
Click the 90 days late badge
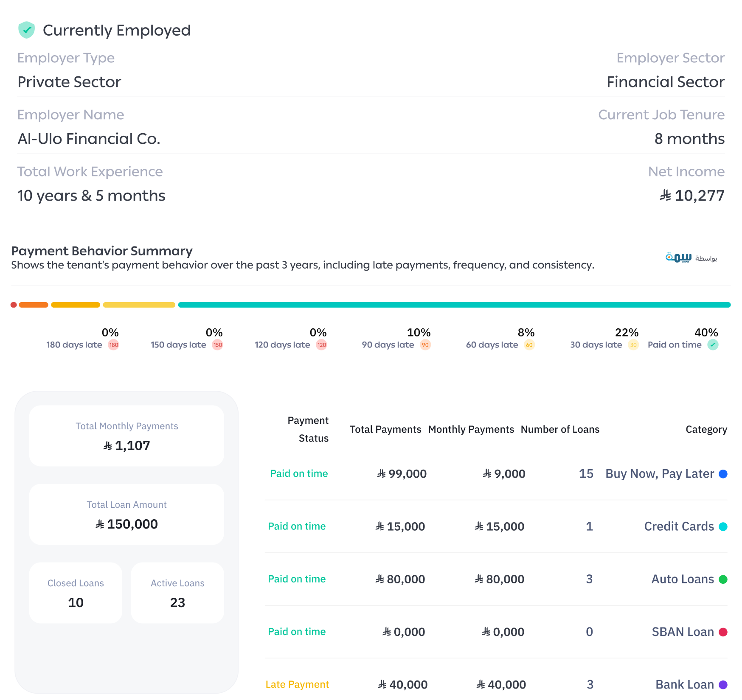[x=425, y=345]
